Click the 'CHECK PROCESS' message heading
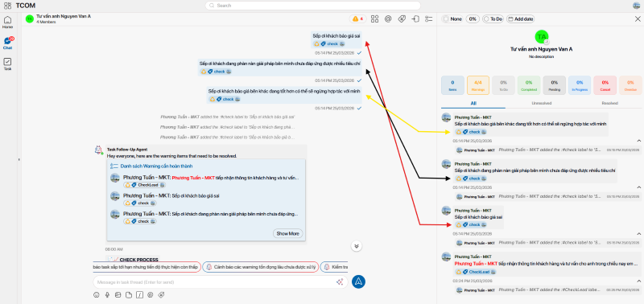 (138, 260)
